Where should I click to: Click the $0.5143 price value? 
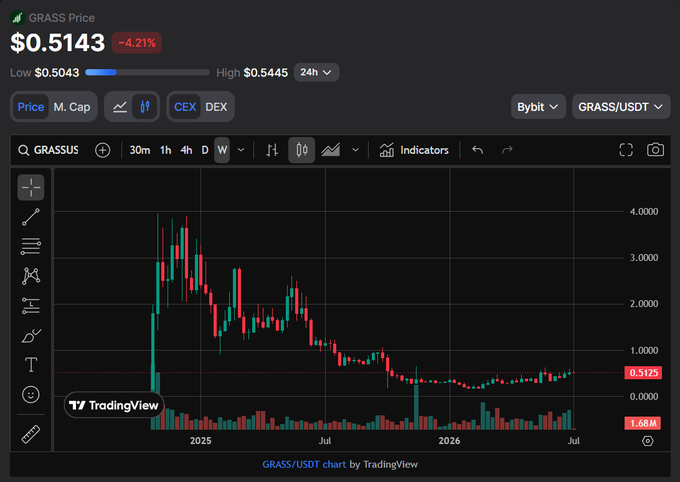[x=58, y=43]
